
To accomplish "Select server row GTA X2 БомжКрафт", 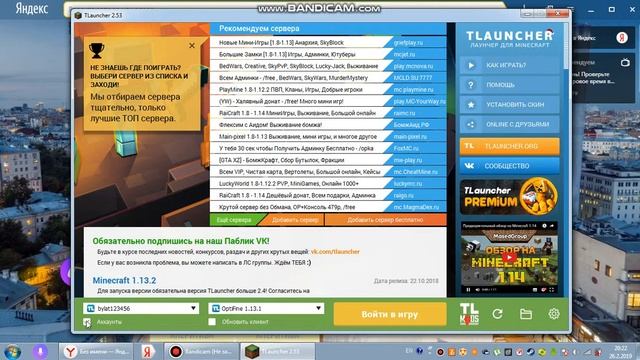I will click(302, 160).
